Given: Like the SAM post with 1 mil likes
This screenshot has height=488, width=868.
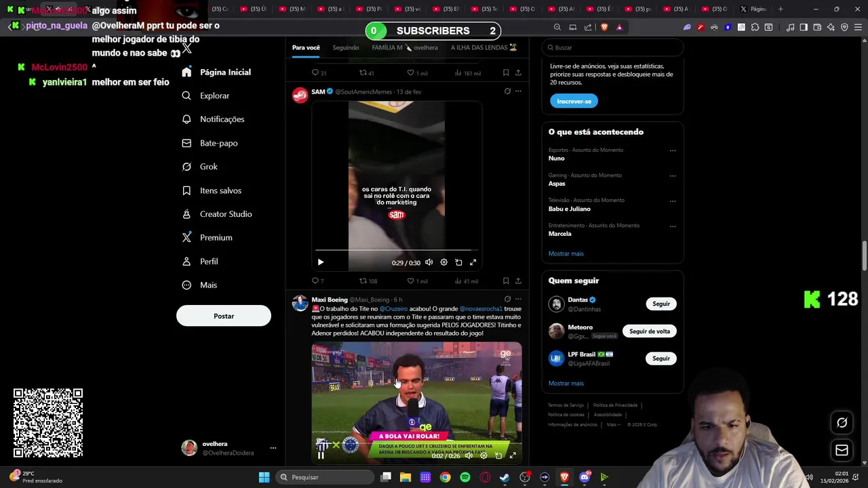Looking at the screenshot, I should [417, 281].
